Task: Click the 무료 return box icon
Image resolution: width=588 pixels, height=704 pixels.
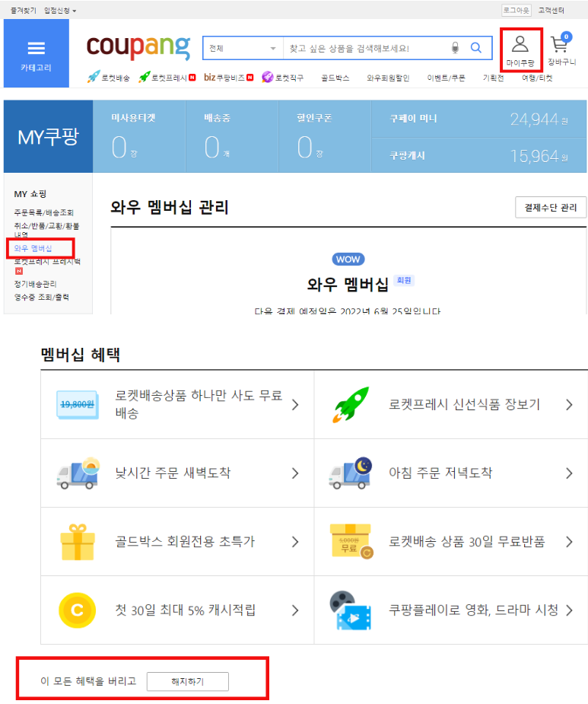Action: click(351, 541)
